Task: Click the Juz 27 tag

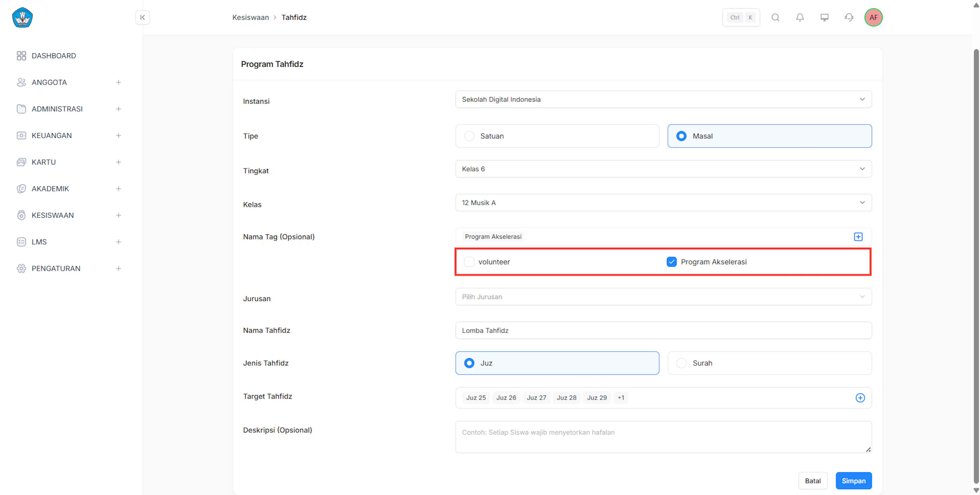Action: [x=536, y=398]
